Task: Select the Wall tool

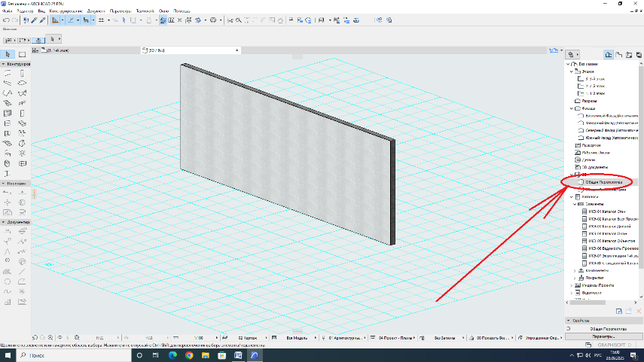Action: [x=8, y=73]
